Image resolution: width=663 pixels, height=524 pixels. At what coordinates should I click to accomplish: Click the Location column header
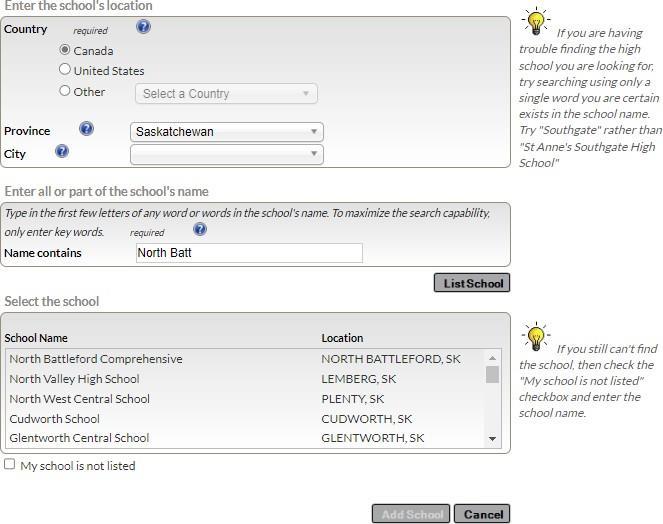coord(342,338)
